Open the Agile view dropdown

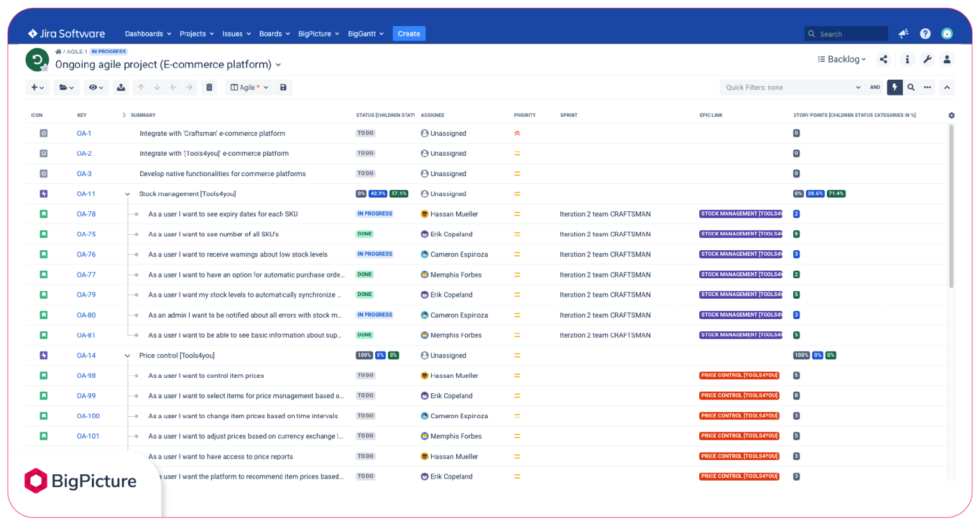249,87
